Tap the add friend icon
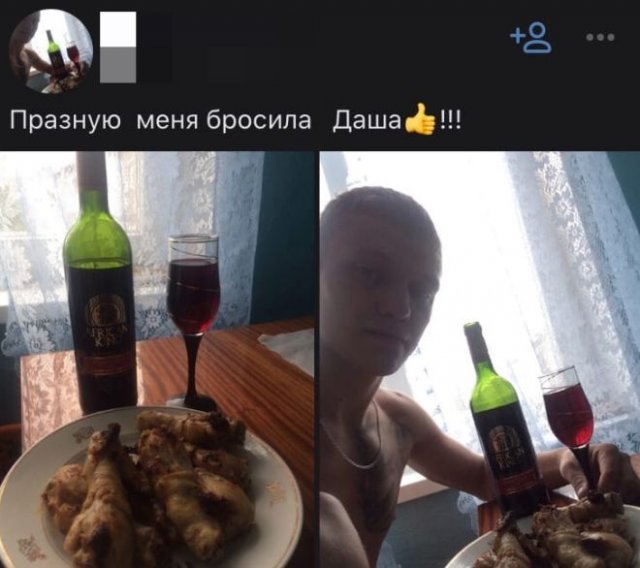Screen dimensions: 640x568 pyautogui.click(x=531, y=38)
